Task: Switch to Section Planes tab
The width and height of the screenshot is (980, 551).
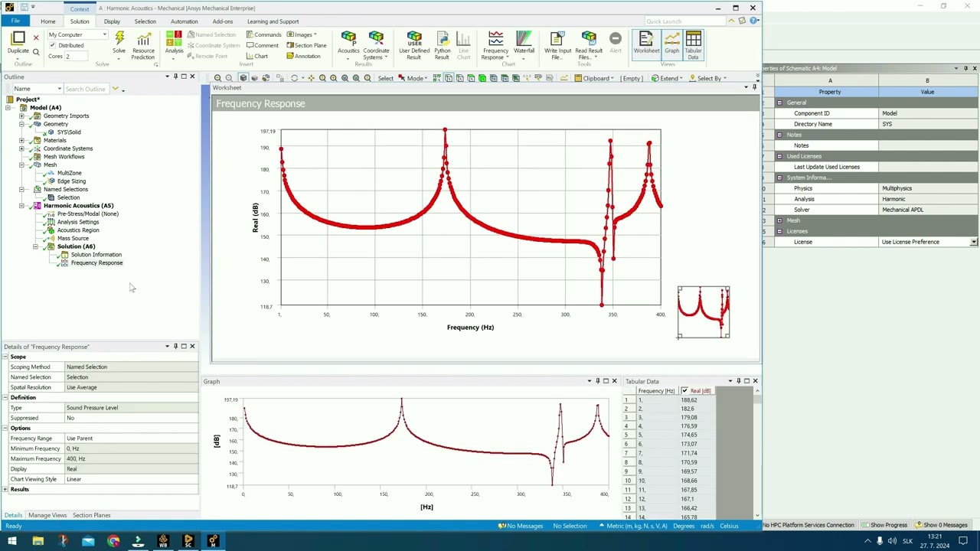Action: (91, 515)
